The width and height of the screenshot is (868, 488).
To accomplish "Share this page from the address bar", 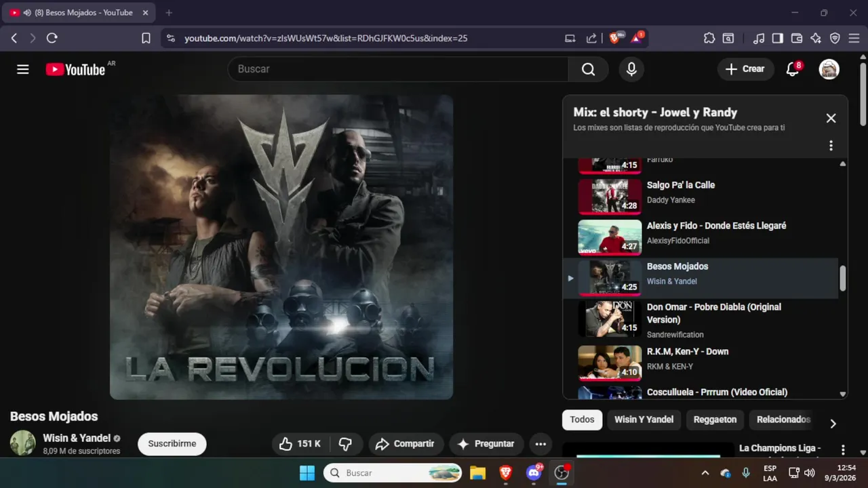I will tap(591, 39).
